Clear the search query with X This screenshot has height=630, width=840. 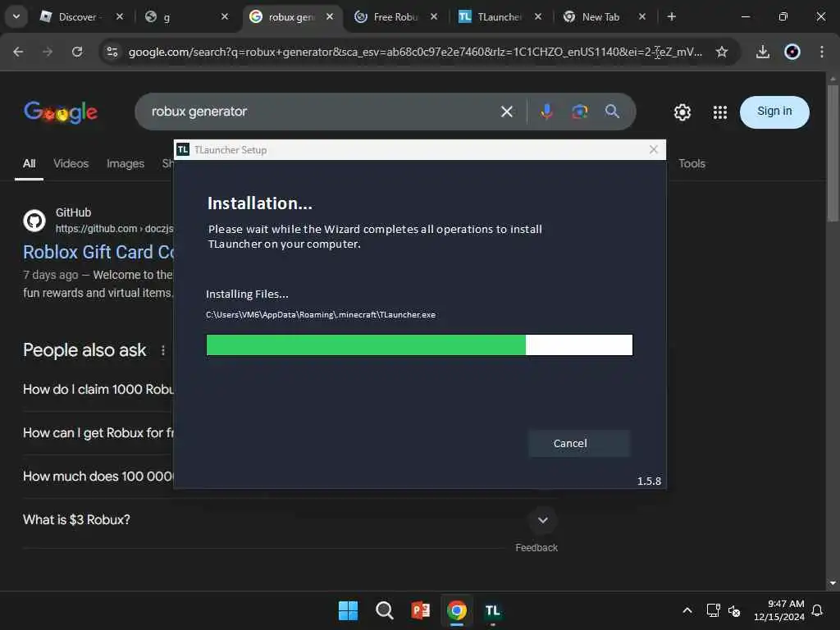(x=507, y=112)
